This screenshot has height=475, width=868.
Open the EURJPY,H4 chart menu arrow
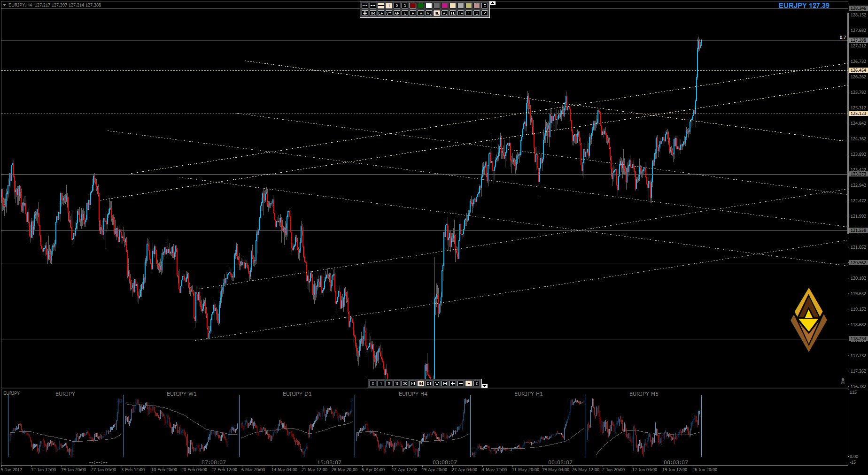coord(4,5)
